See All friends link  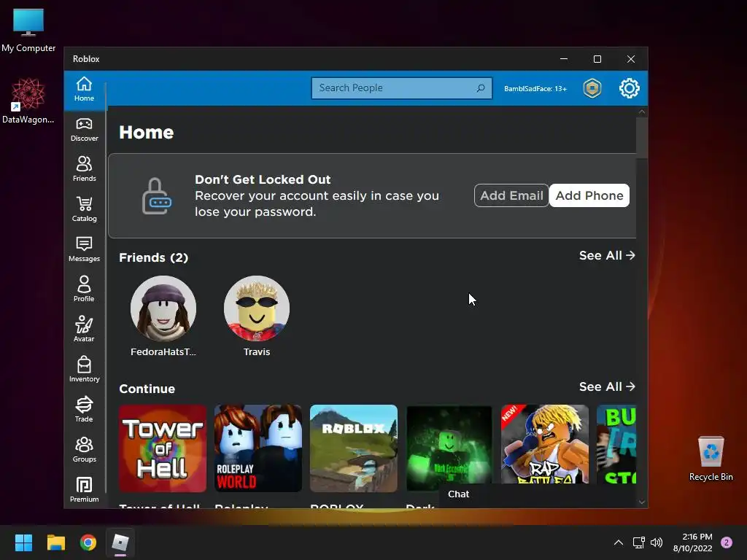click(607, 256)
